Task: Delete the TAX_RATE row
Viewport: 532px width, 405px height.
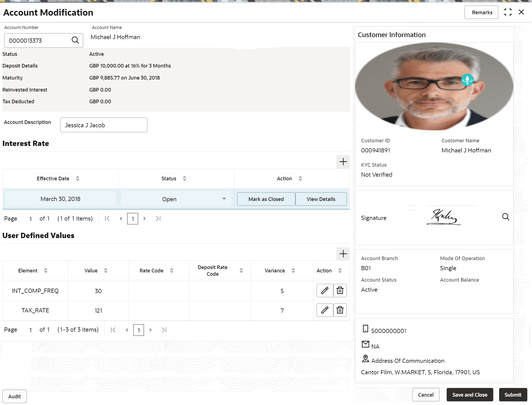Action: (x=340, y=310)
